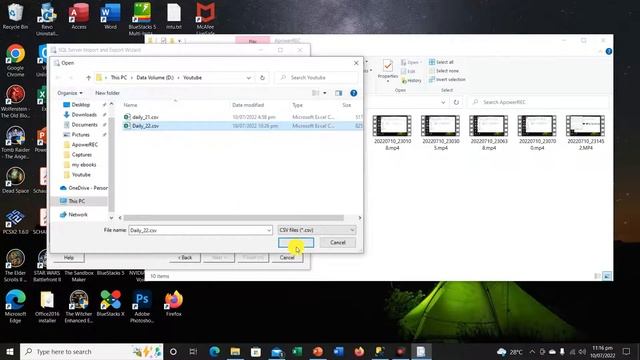Expand the address path history dropdown
The height and width of the screenshot is (360, 640).
pos(248,78)
